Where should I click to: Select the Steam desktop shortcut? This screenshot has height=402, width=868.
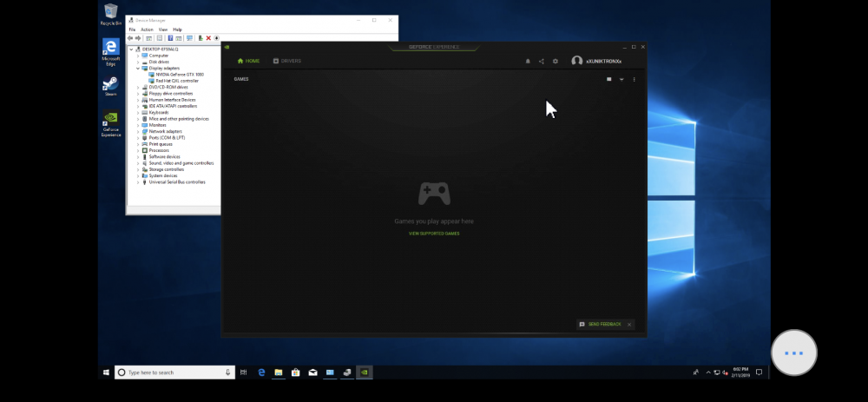111,86
